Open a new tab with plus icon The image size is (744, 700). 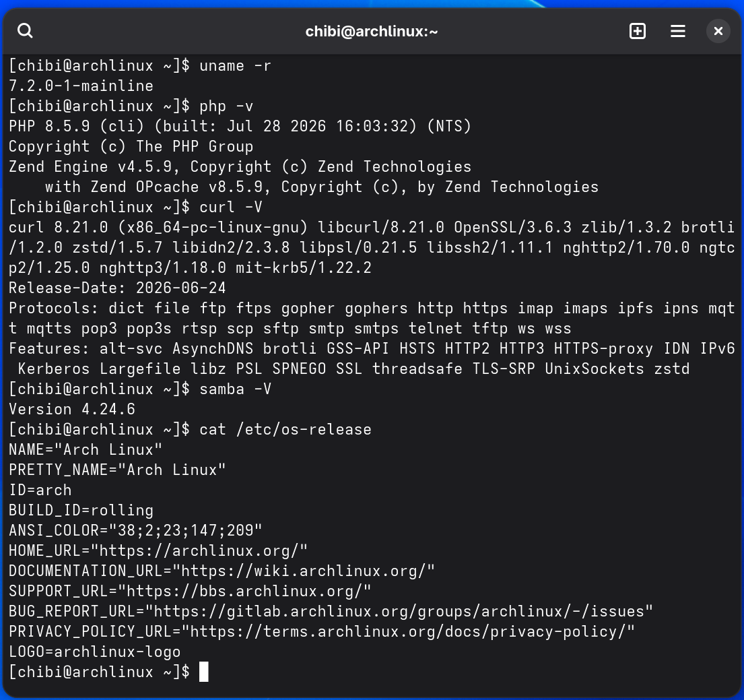click(637, 32)
